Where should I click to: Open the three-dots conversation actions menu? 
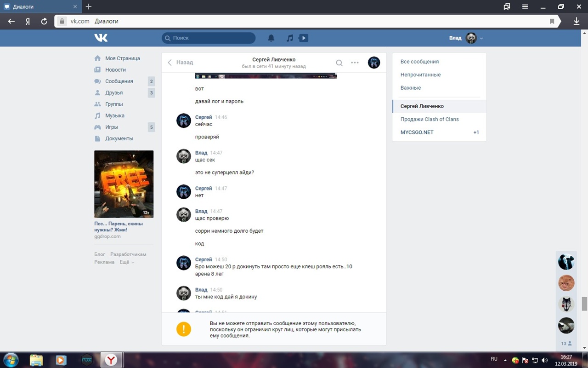[x=355, y=63]
